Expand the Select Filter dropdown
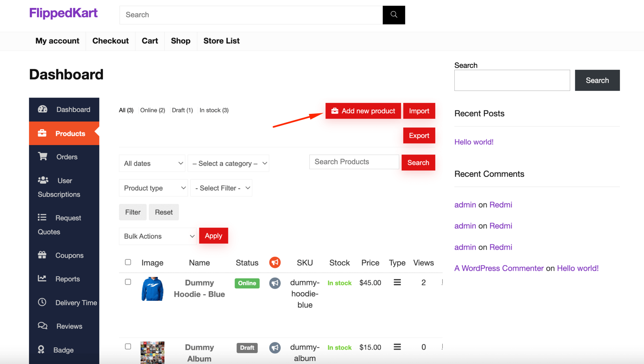Viewport: 644px width, 364px height. [x=221, y=188]
